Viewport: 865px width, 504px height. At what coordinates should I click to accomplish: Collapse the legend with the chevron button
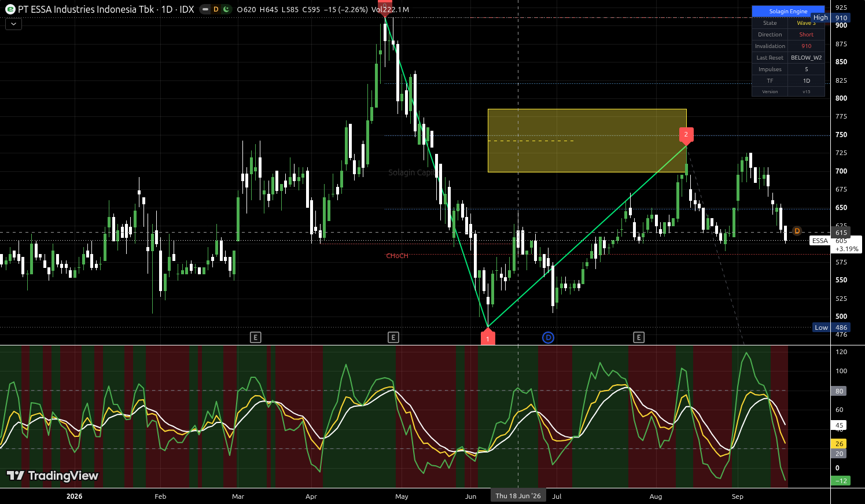(13, 24)
